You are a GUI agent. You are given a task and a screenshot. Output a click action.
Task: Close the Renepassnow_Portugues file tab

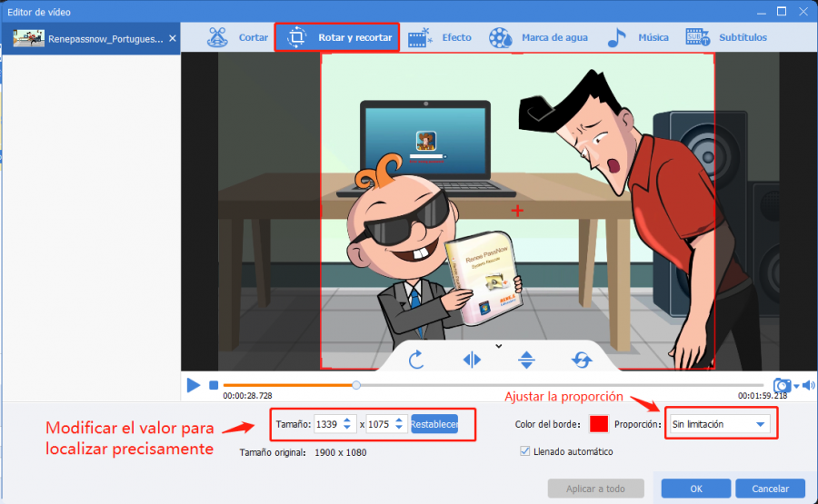tap(173, 38)
